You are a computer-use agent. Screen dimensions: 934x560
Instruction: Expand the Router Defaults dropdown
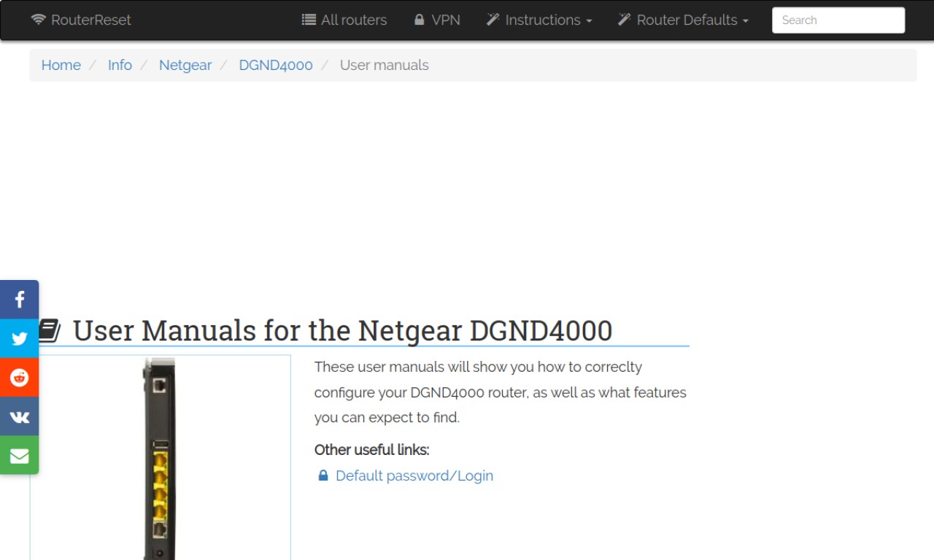click(x=683, y=20)
